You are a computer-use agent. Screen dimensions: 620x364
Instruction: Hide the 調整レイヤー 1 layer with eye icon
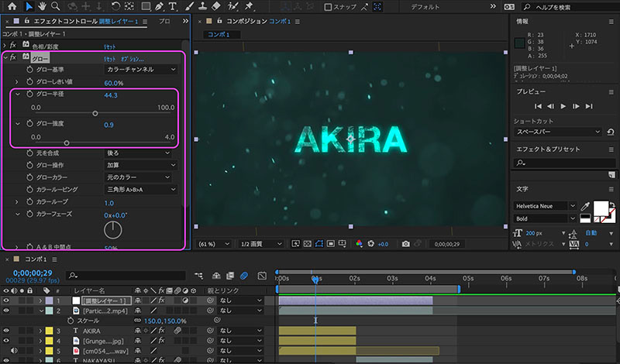pos(6,300)
